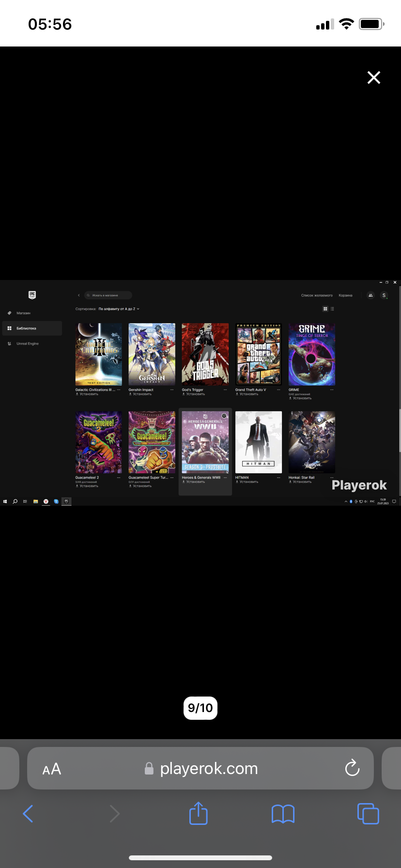Open File Explorer from Windows taskbar
The width and height of the screenshot is (401, 868).
(35, 501)
